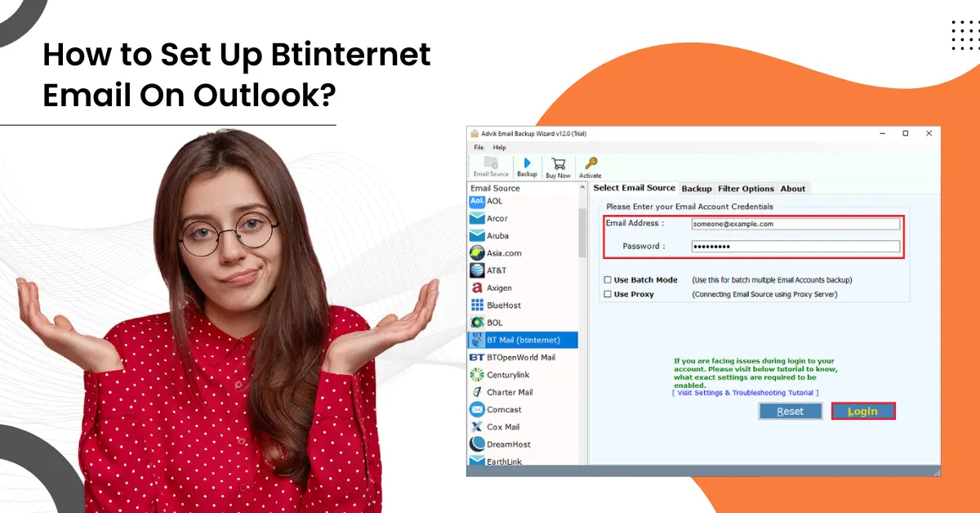Select the AOL icon in the email source list
Screen dimensions: 980x513
(x=476, y=201)
